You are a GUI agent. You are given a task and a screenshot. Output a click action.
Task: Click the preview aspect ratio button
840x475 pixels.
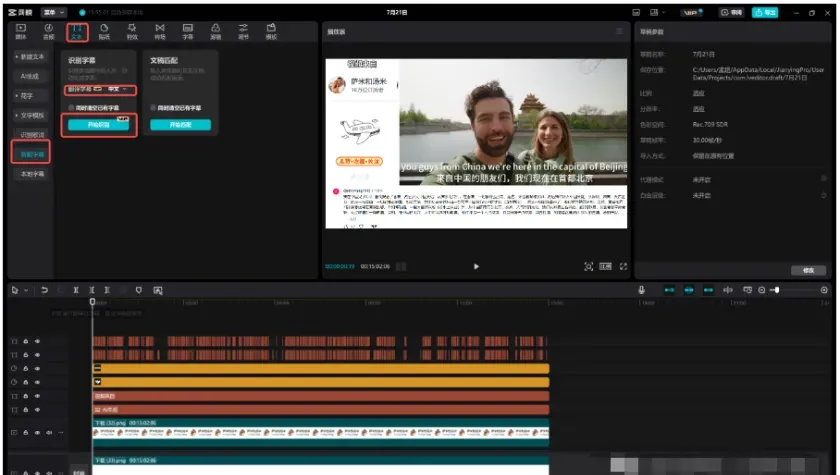[x=605, y=266]
